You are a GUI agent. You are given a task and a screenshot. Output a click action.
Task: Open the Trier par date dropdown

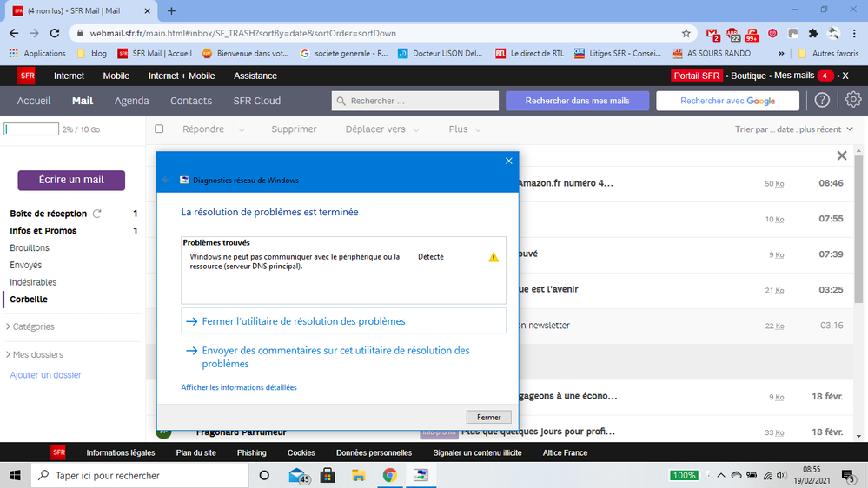794,129
